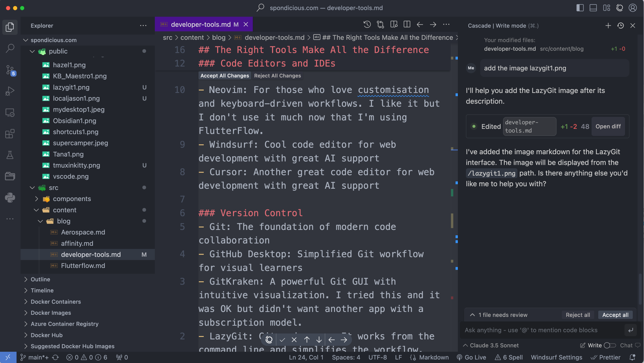Click Accept all in Cascade review bar
The width and height of the screenshot is (644, 363).
(615, 315)
